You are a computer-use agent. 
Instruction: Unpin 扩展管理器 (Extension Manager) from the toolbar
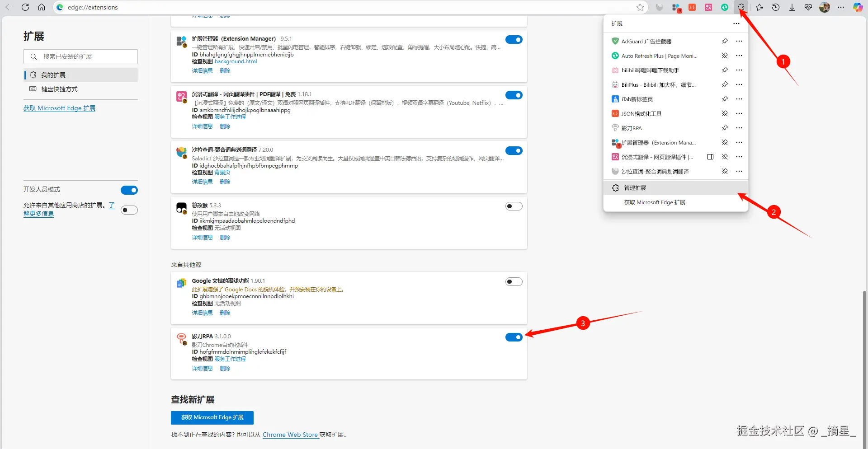pyautogui.click(x=725, y=142)
